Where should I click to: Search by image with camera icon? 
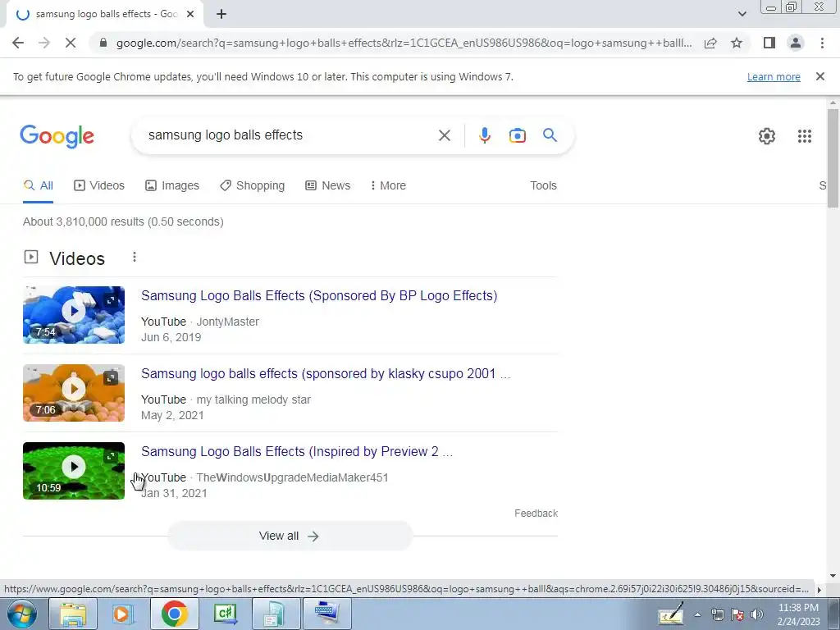tap(517, 135)
